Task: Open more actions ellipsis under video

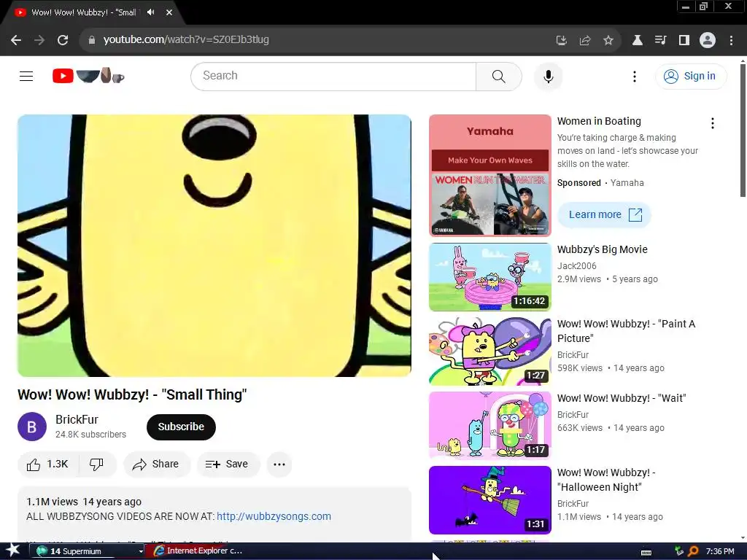Action: tap(279, 464)
